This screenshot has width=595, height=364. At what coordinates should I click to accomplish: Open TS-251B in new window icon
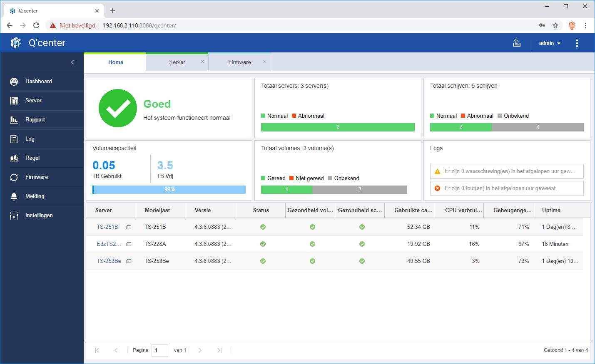pyautogui.click(x=129, y=227)
